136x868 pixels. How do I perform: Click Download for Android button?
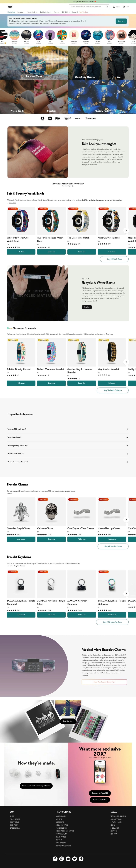click(100, 800)
